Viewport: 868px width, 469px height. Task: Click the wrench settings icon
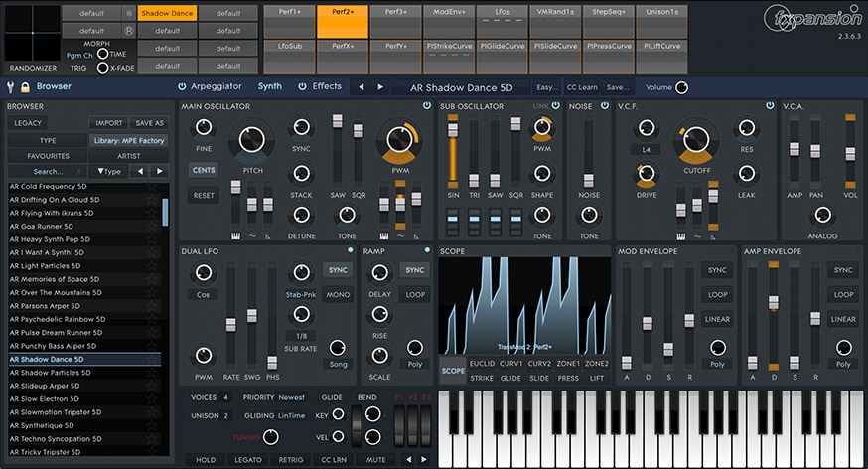(x=10, y=86)
